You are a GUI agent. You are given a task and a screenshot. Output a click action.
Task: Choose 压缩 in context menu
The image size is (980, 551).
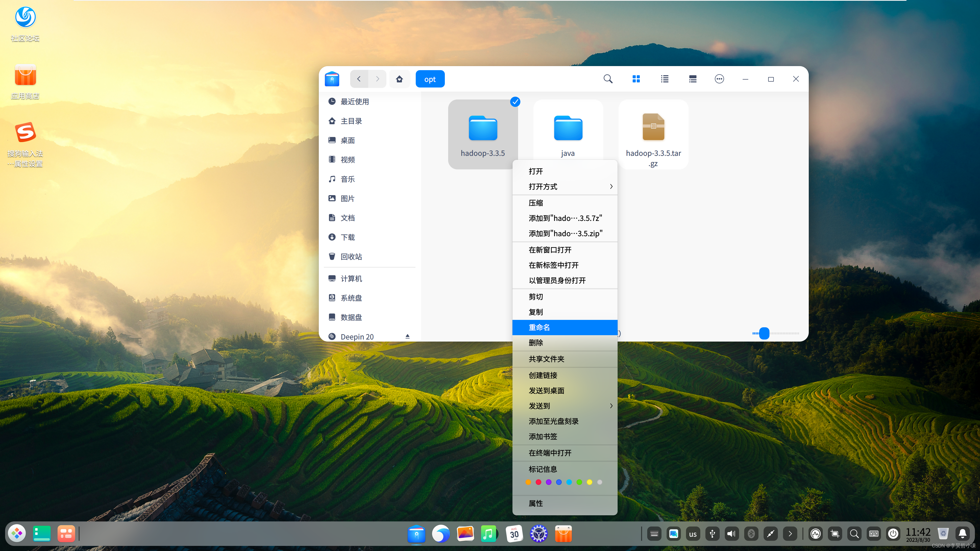565,203
